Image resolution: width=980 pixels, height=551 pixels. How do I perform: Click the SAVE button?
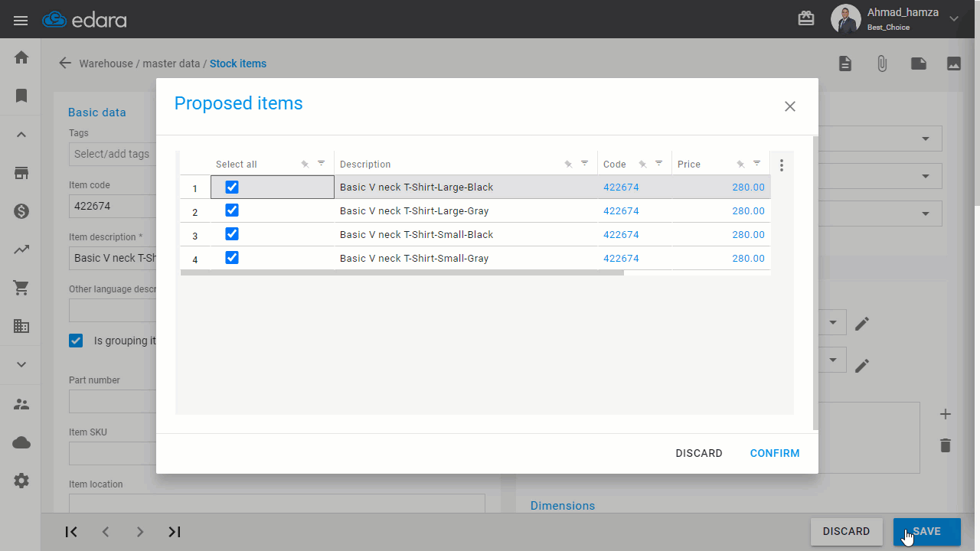pyautogui.click(x=927, y=531)
